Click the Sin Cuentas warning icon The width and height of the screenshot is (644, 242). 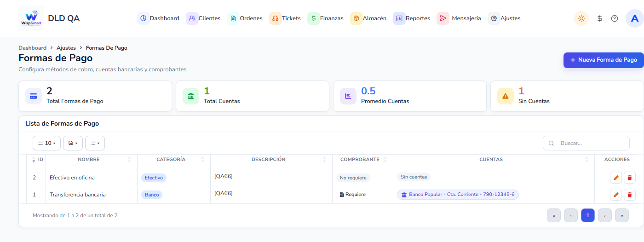[506, 96]
